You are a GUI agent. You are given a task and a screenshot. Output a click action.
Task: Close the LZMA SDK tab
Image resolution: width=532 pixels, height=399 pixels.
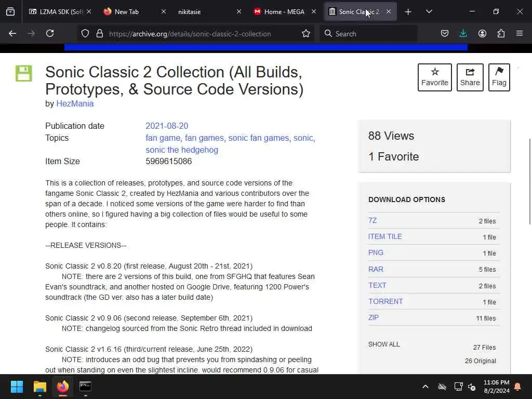[89, 12]
